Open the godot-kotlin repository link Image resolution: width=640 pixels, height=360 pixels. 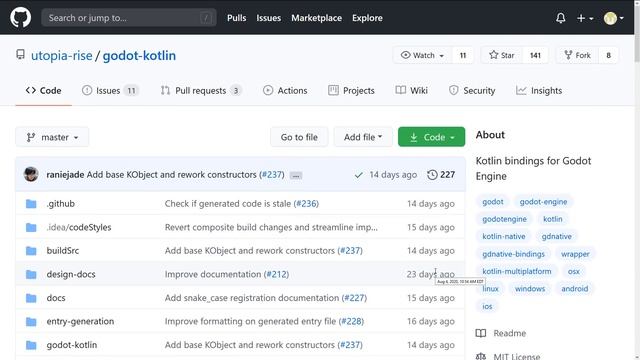pos(139,56)
